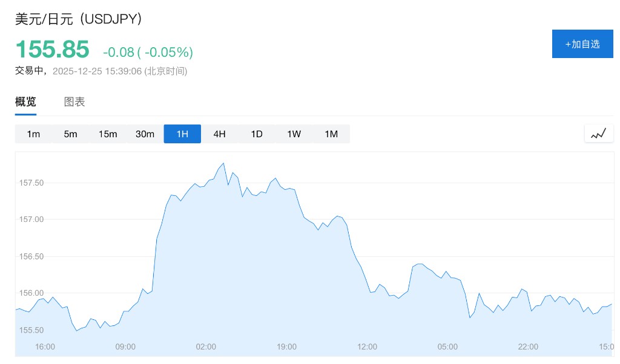Click the 19:00 time axis label

point(286,346)
